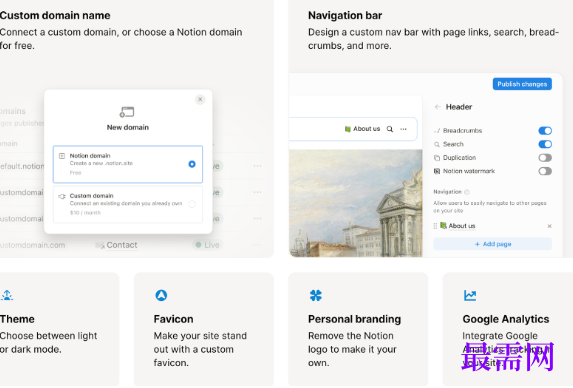The width and height of the screenshot is (573, 388).
Task: Click the Breadcrumbs slash icon
Action: click(437, 131)
